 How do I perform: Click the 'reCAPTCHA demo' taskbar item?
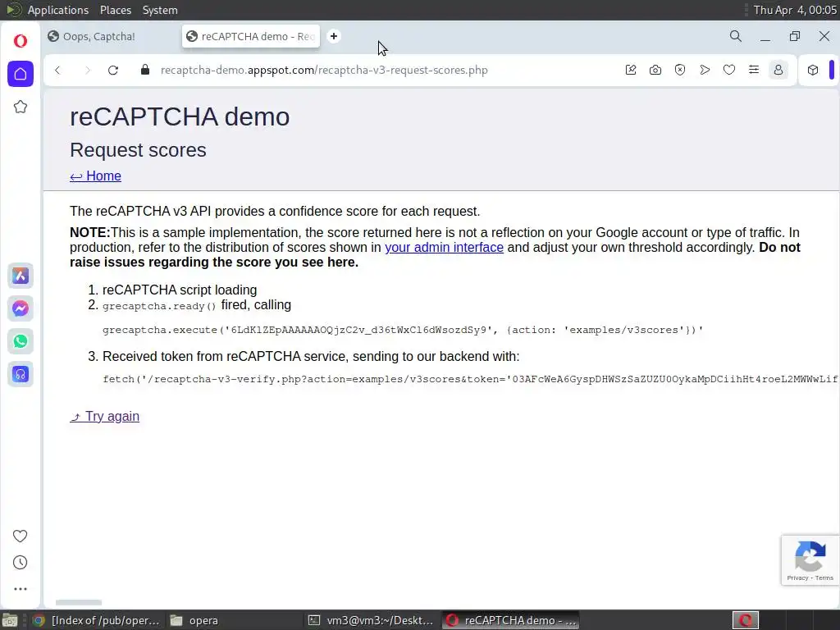click(512, 620)
